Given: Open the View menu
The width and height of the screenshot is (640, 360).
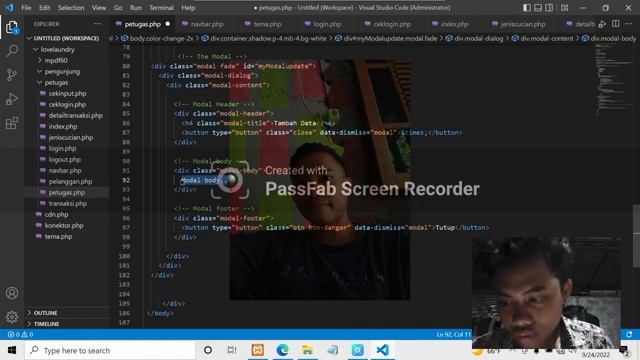Looking at the screenshot, I should [x=99, y=8].
